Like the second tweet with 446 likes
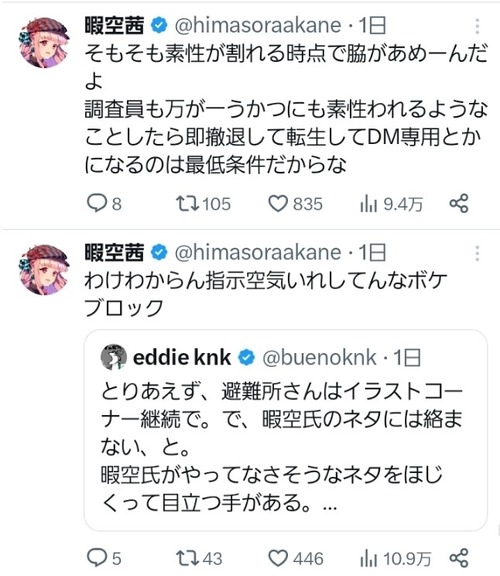Image resolution: width=500 pixels, height=576 pixels. [x=296, y=558]
